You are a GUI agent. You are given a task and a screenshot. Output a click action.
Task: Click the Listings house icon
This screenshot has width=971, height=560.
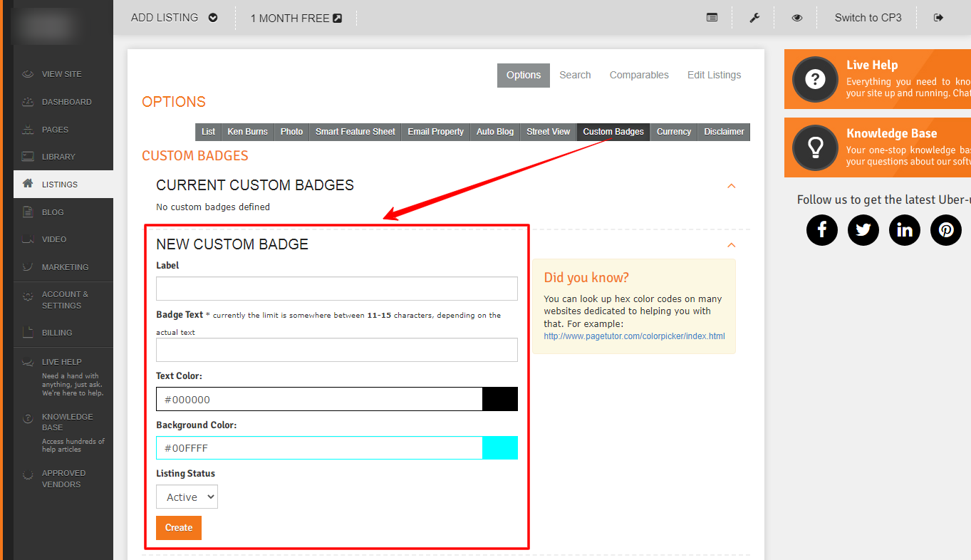point(28,184)
